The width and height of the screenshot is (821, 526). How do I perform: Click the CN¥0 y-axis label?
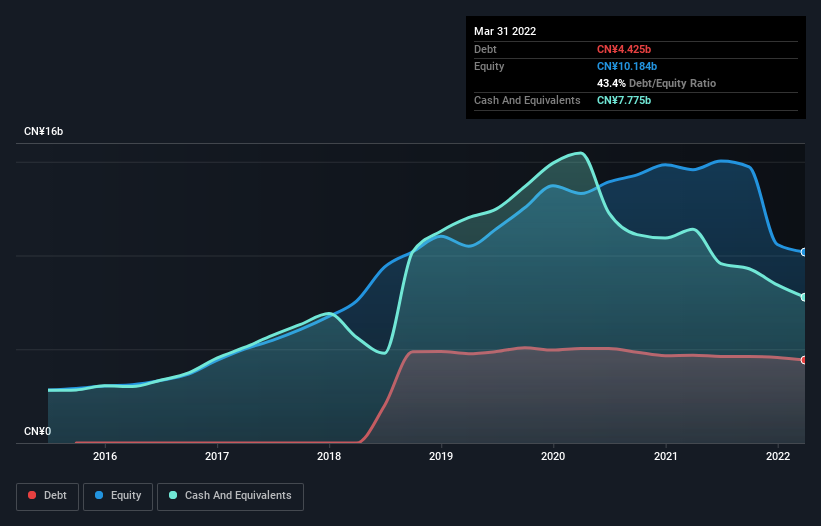37,431
